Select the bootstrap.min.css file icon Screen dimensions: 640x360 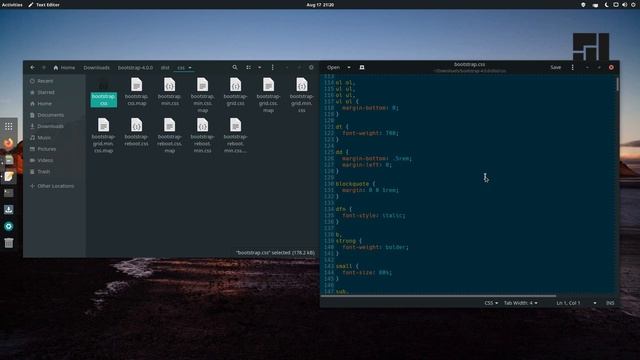click(169, 85)
